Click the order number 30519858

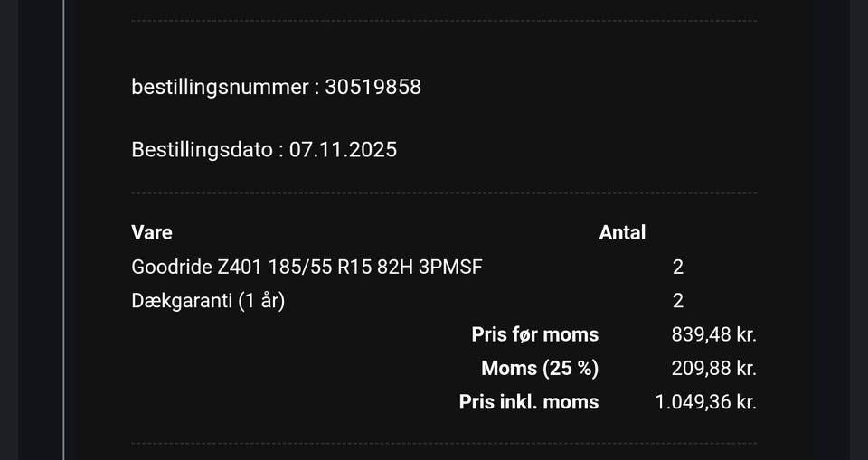(373, 88)
